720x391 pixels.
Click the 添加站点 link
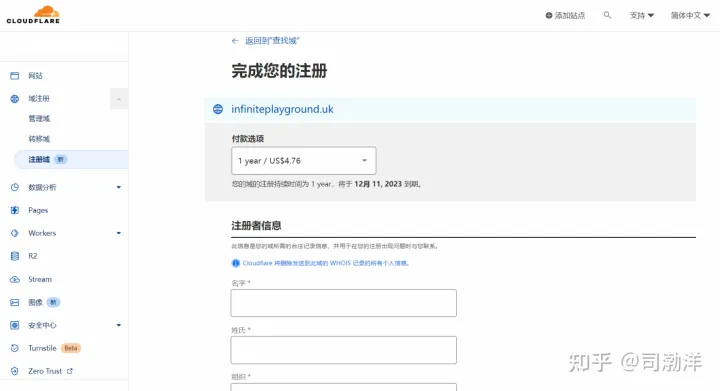565,16
